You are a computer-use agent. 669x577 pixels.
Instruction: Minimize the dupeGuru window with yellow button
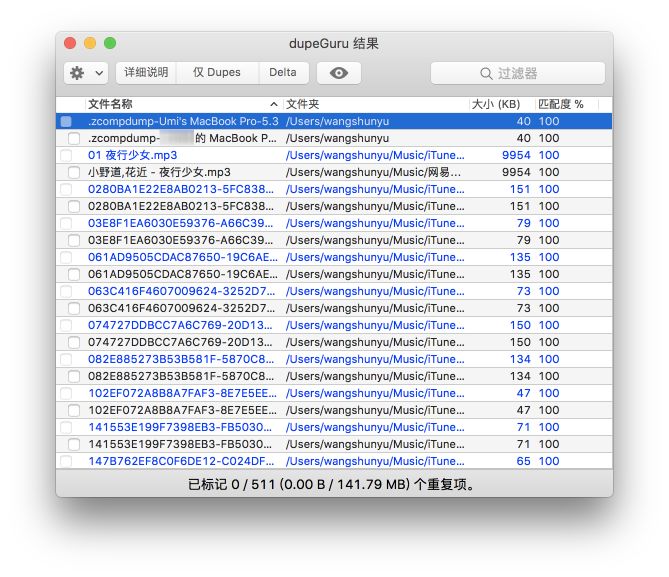[90, 43]
